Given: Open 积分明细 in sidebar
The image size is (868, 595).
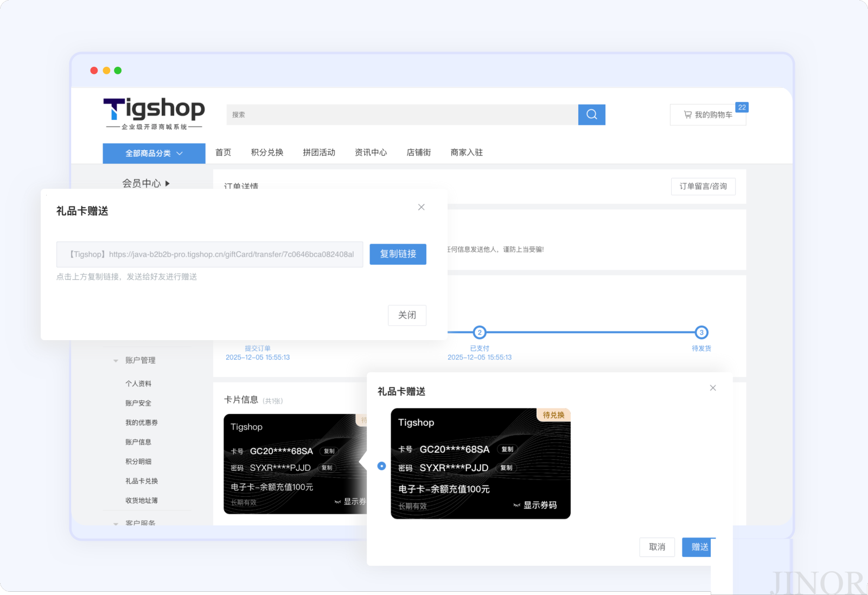Looking at the screenshot, I should click(x=138, y=462).
